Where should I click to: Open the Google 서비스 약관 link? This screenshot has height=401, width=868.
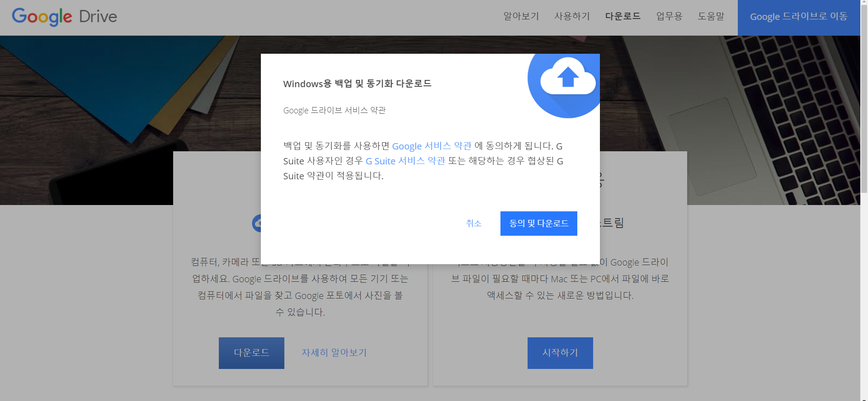(x=432, y=146)
